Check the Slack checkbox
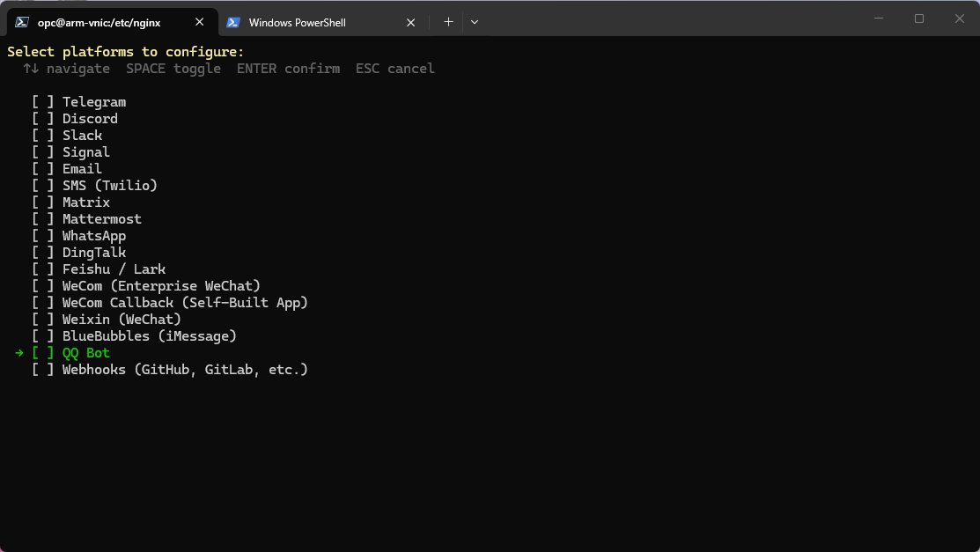980x552 pixels. (43, 136)
